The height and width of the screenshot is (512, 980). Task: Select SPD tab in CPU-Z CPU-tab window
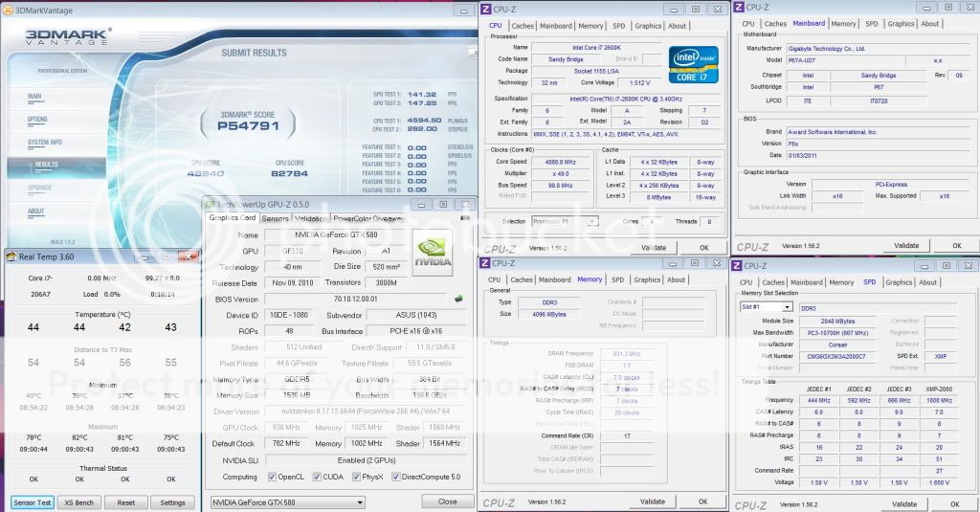tap(619, 26)
